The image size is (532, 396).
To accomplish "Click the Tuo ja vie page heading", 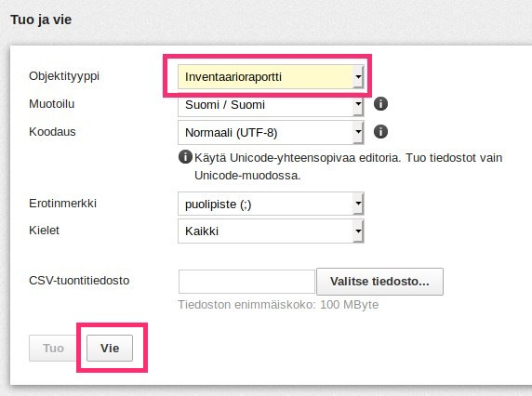I will tap(41, 20).
